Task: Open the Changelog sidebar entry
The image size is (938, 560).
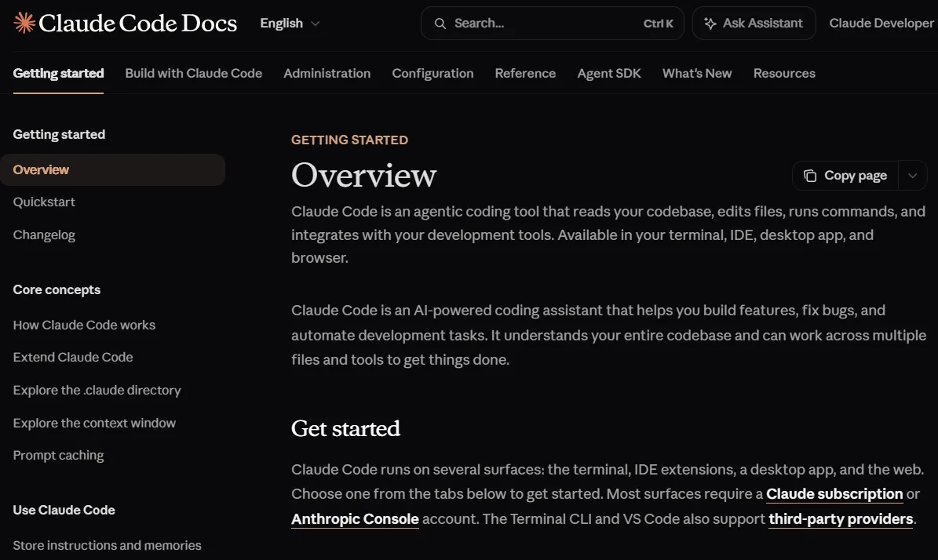Action: pos(44,235)
